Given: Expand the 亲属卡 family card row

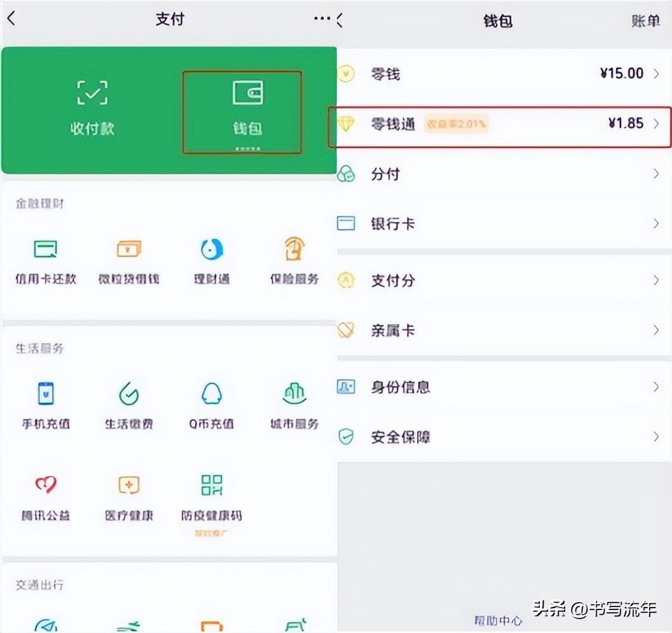Looking at the screenshot, I should coord(497,330).
